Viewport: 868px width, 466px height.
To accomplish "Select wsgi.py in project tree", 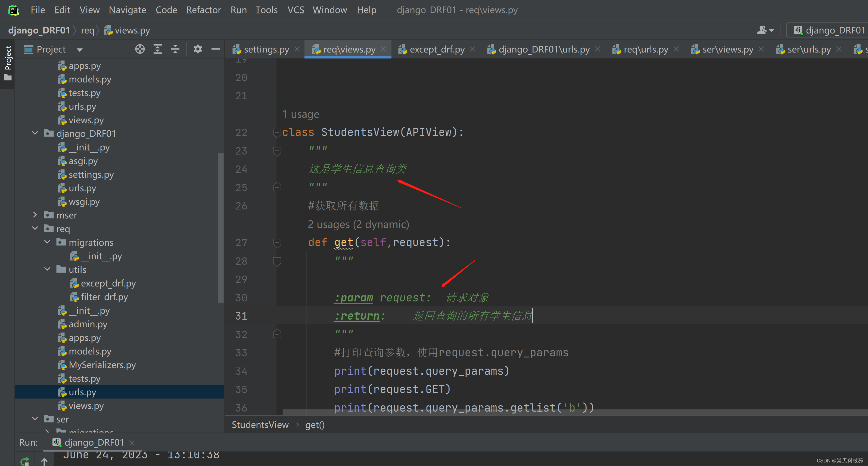I will (84, 202).
